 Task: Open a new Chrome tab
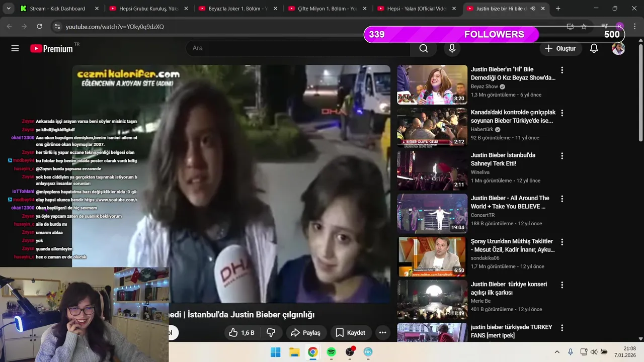pyautogui.click(x=558, y=9)
